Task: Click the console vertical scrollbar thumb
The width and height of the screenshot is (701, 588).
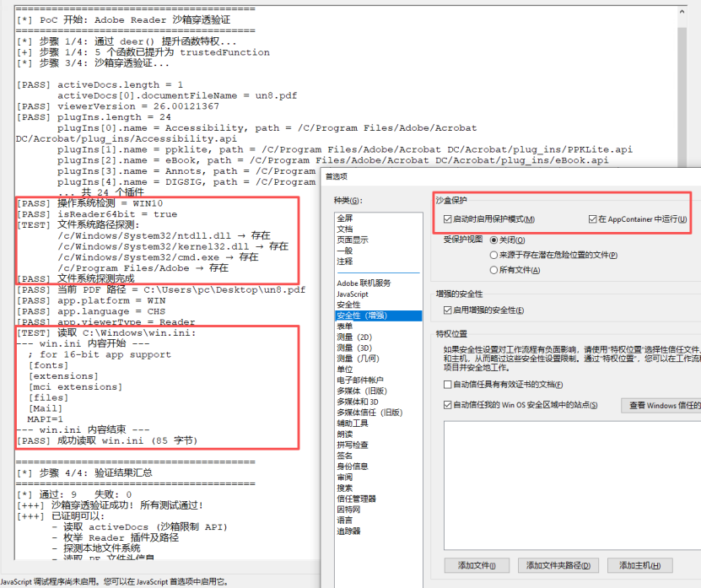Action: pos(682,96)
